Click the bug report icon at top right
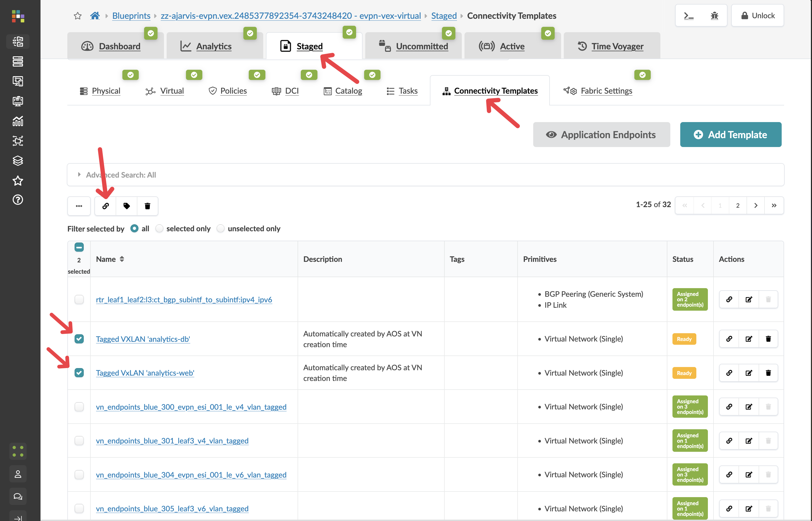This screenshot has width=812, height=521. 714,16
